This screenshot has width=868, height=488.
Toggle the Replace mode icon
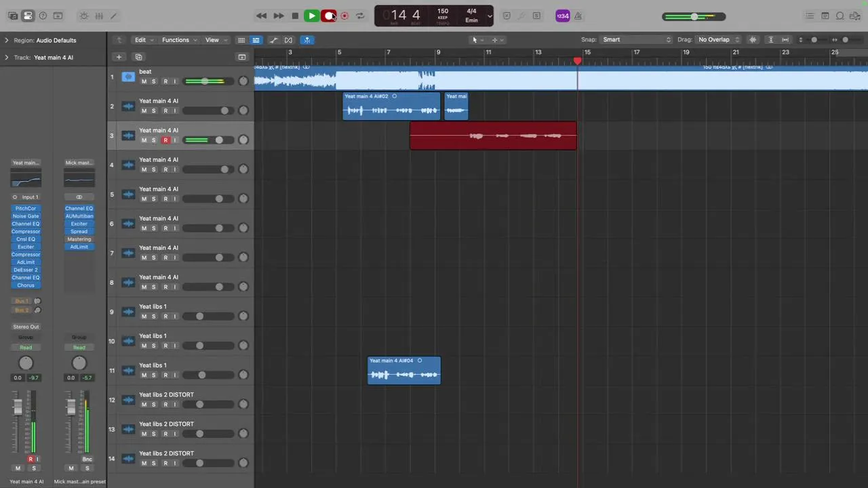(507, 16)
